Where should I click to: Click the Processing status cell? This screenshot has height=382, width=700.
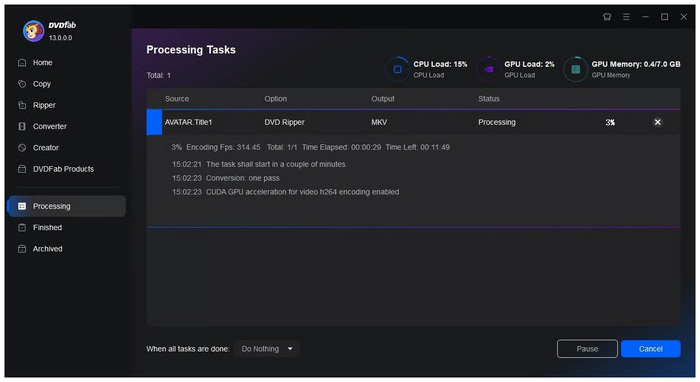497,122
